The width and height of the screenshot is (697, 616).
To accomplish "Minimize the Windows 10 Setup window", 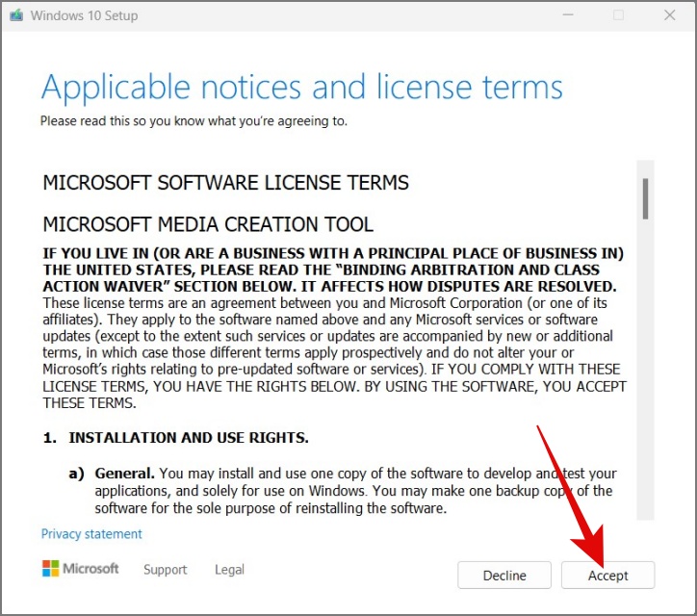I will coord(568,15).
